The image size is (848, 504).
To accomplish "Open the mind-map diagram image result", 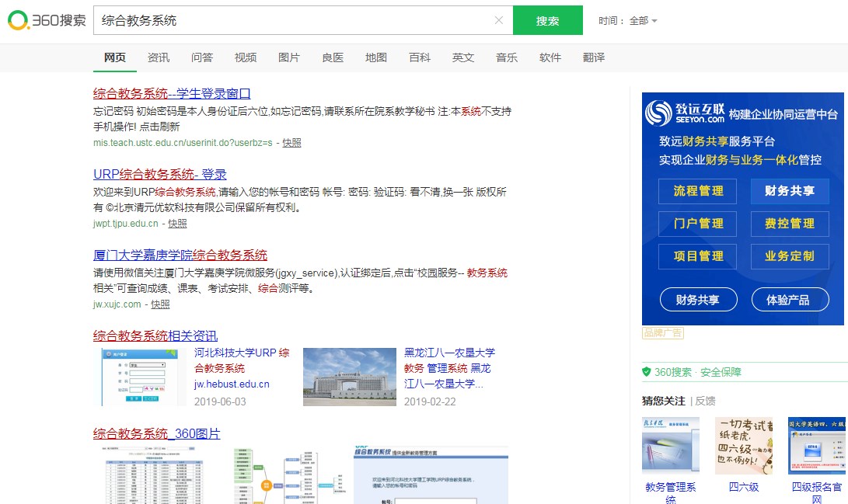I will [x=289, y=475].
